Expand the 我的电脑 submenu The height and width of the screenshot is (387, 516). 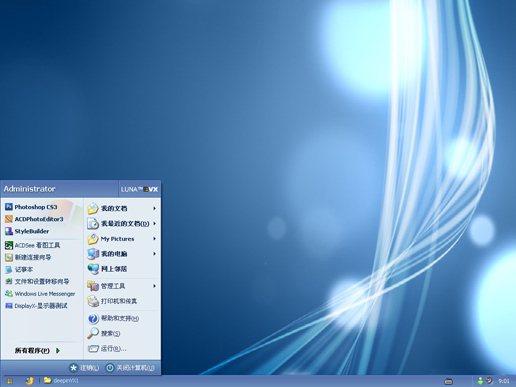tap(122, 254)
